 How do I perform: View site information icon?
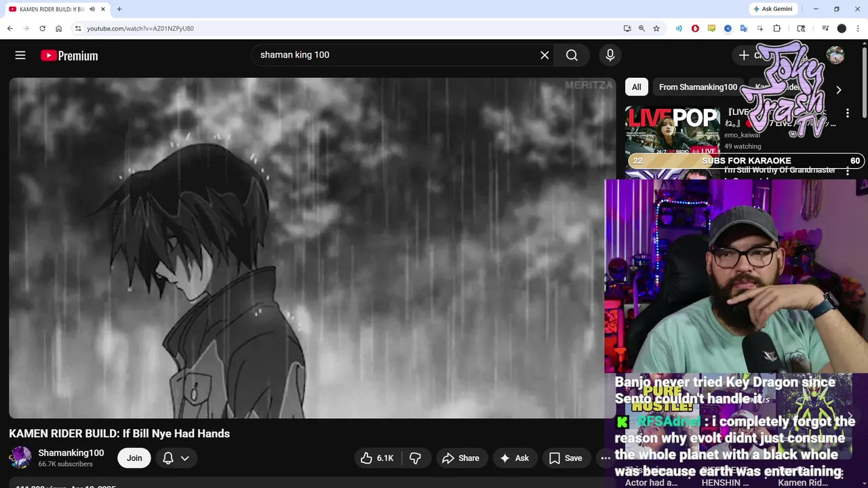tap(78, 28)
